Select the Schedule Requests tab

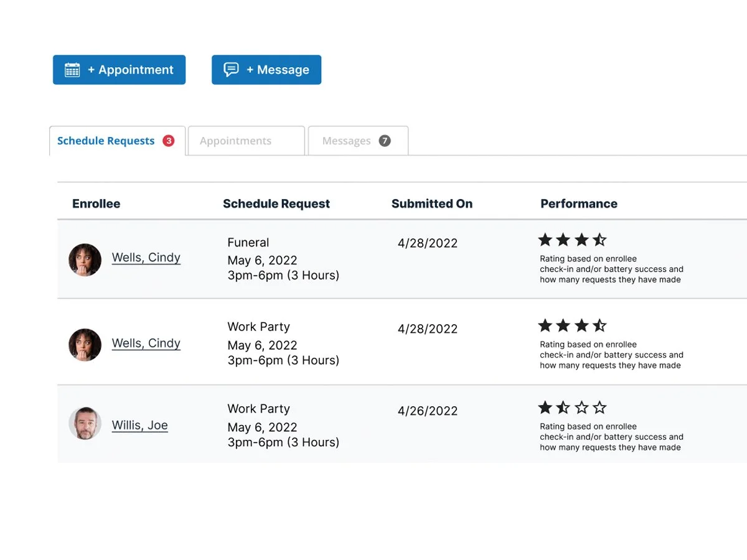click(105, 141)
